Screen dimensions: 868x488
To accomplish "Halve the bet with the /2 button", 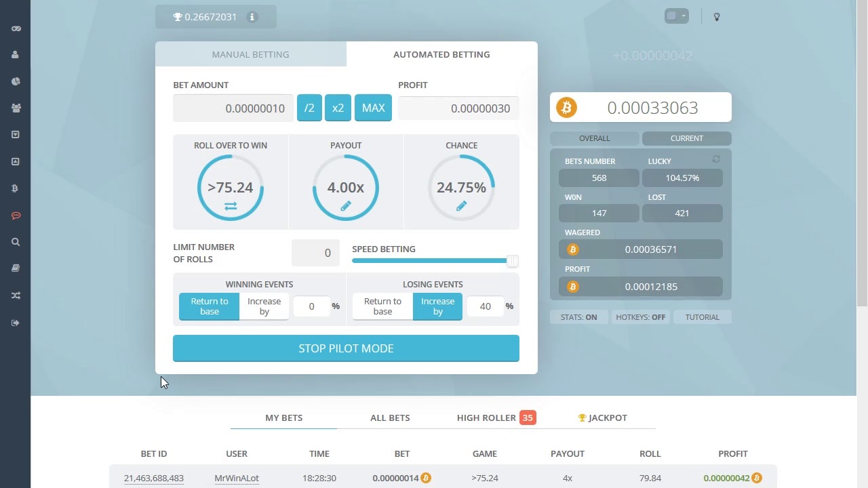I will pyautogui.click(x=309, y=108).
